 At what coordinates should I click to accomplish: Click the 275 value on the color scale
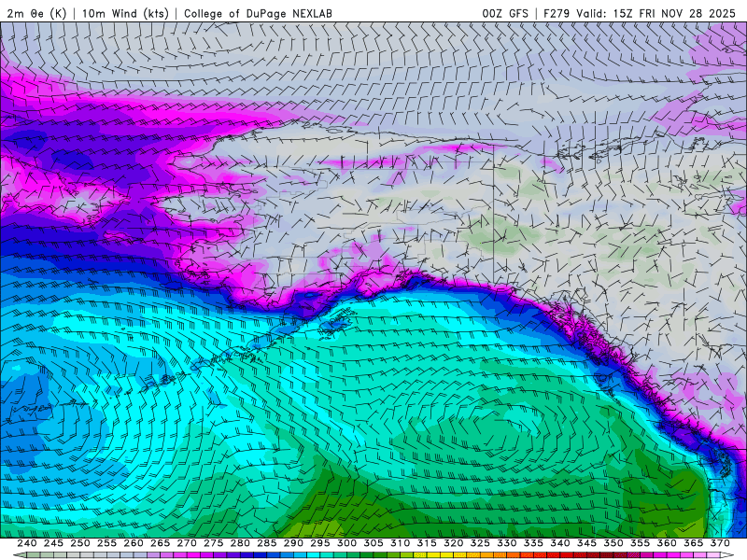coord(214,543)
